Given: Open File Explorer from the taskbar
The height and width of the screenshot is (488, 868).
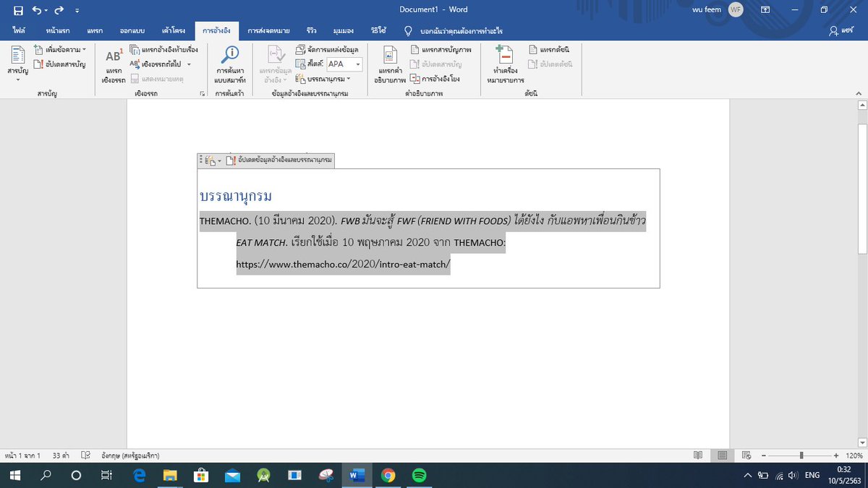Looking at the screenshot, I should 170,475.
